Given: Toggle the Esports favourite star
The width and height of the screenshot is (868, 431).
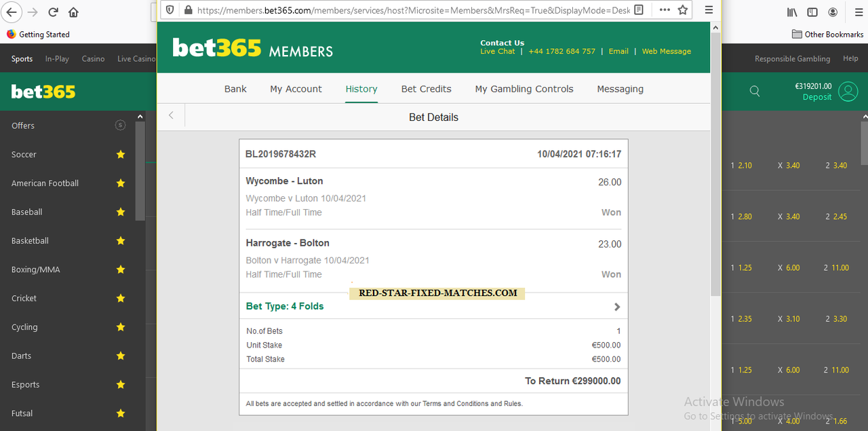Looking at the screenshot, I should coord(121,384).
